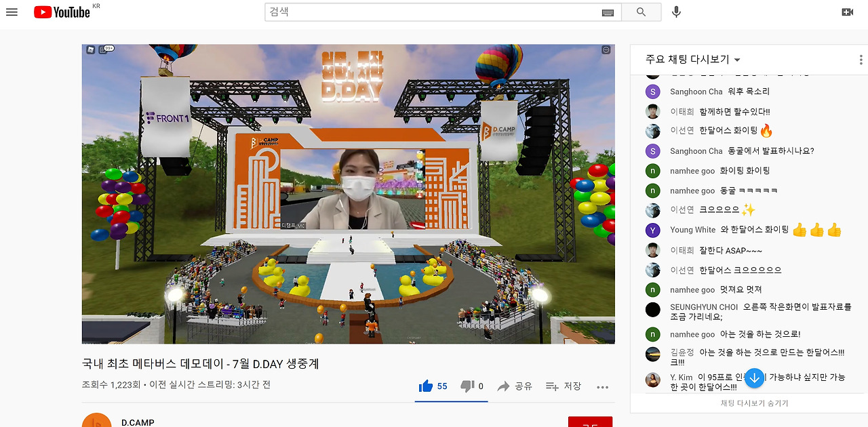Open chat panel three-dot options

click(861, 60)
